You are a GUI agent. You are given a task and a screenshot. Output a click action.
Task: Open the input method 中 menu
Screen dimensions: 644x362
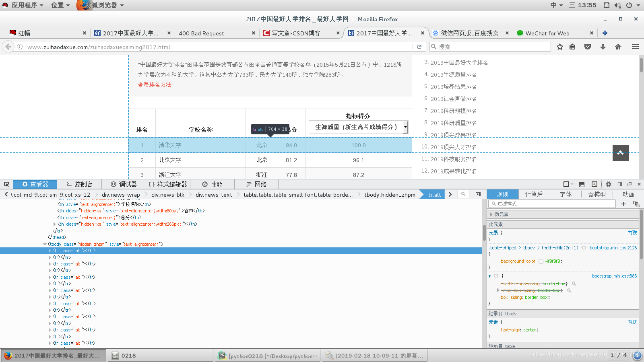(x=557, y=5)
